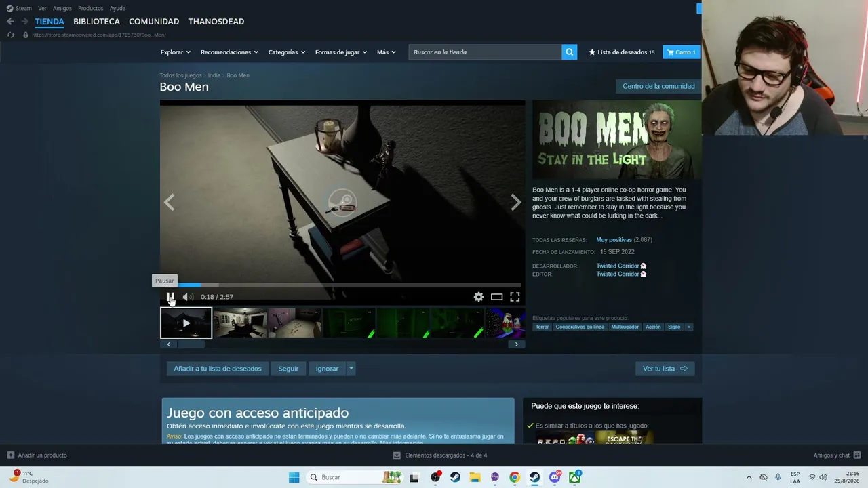The image size is (868, 488).
Task: Select the Cooperativos en línea tag
Action: 580,327
